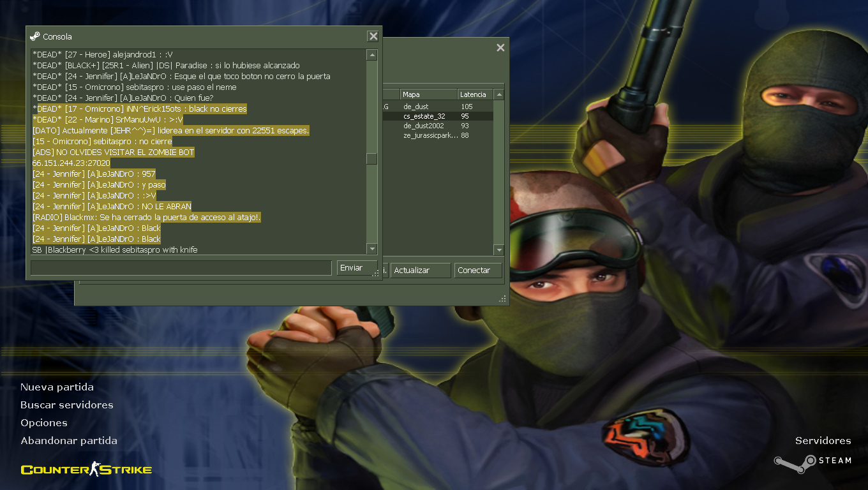Viewport: 868px width, 490px height.
Task: Select the cs_estate_32 server row
Action: 438,116
